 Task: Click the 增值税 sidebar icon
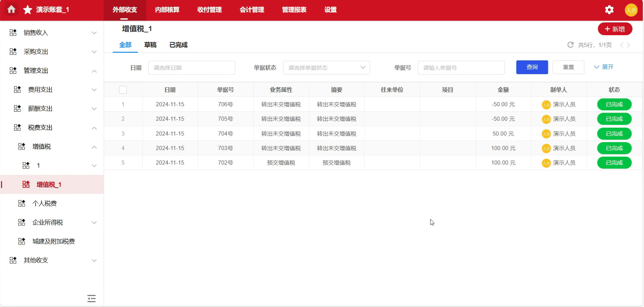pos(22,146)
